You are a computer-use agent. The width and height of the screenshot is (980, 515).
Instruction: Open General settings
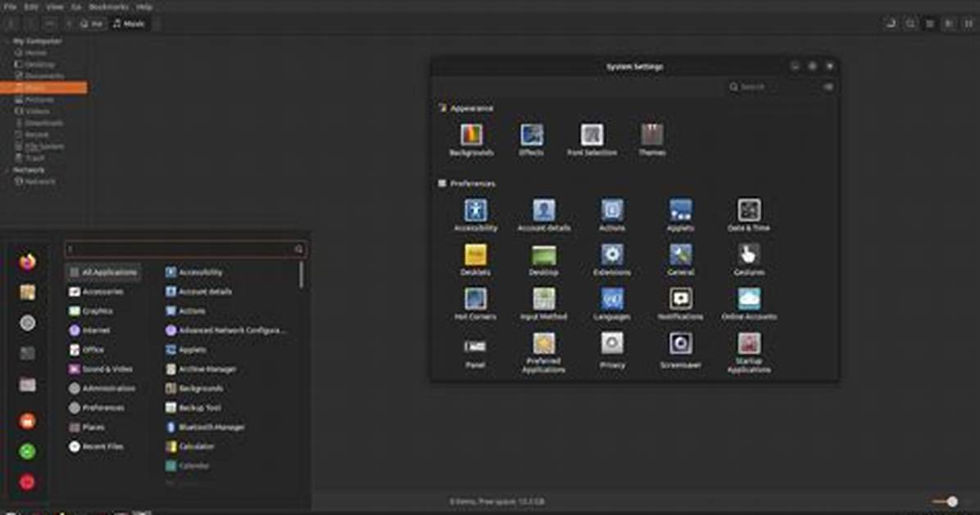(681, 260)
